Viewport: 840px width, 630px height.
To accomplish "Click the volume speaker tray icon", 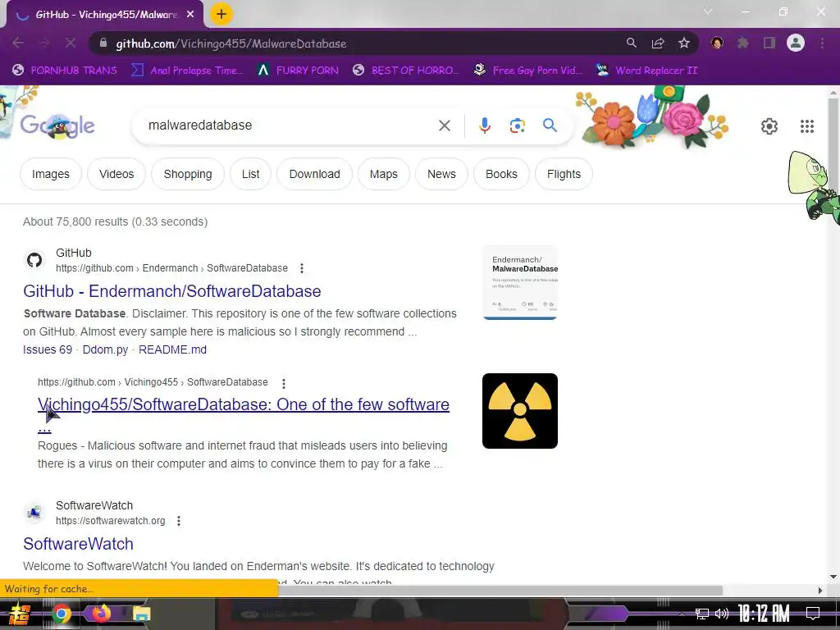I will [x=722, y=614].
